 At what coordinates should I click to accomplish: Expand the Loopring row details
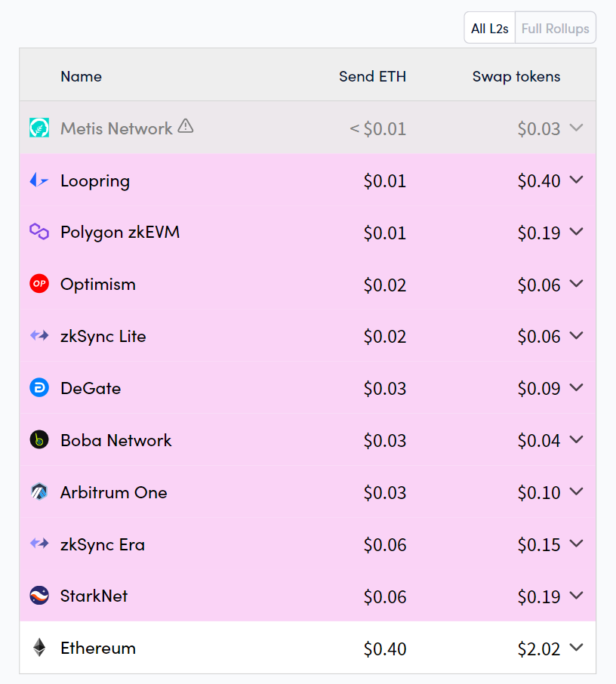point(577,180)
